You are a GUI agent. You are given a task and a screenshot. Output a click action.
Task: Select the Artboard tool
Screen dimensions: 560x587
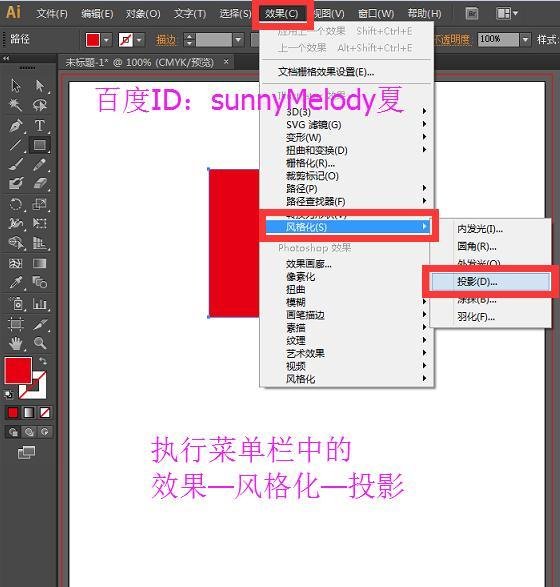coord(16,324)
